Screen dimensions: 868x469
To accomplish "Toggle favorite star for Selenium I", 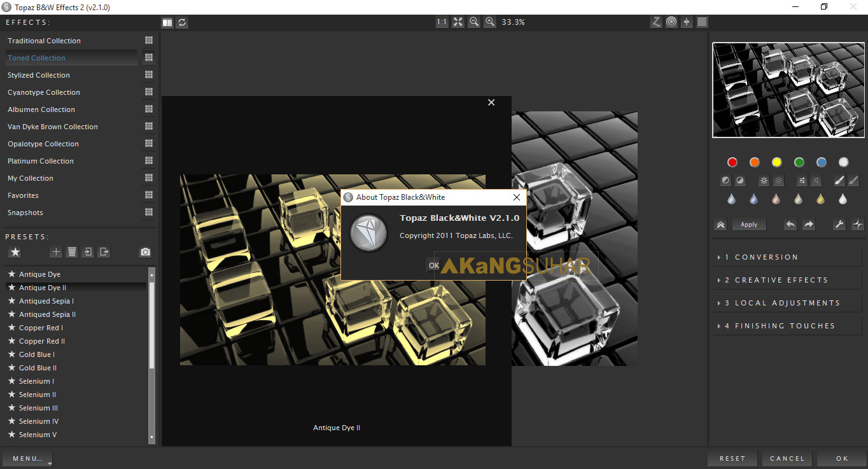I will [11, 381].
